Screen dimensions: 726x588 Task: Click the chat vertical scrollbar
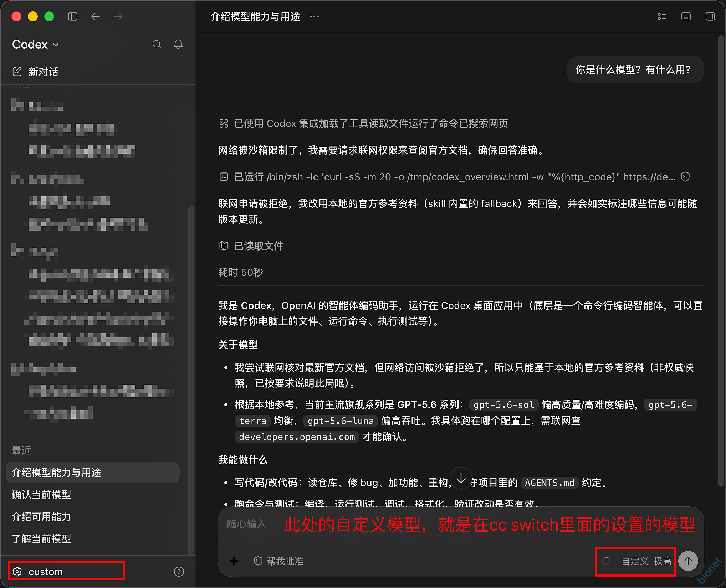click(721, 260)
